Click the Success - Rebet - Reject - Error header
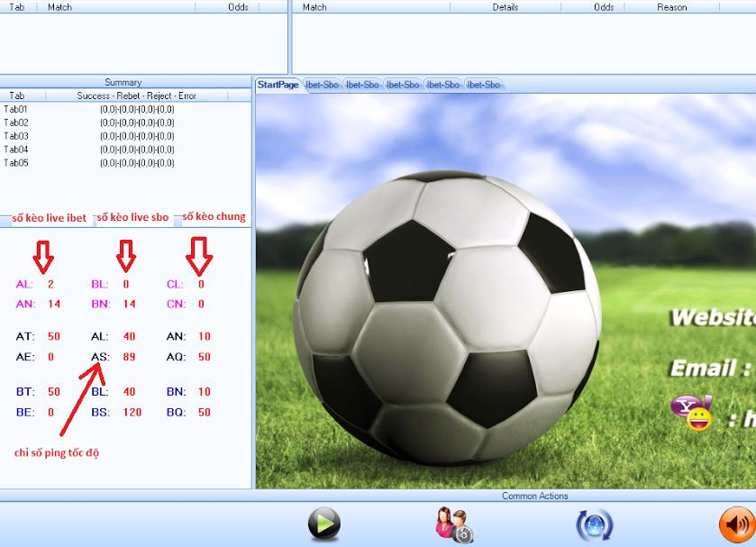Screen dimensions: 756x547 (x=136, y=96)
